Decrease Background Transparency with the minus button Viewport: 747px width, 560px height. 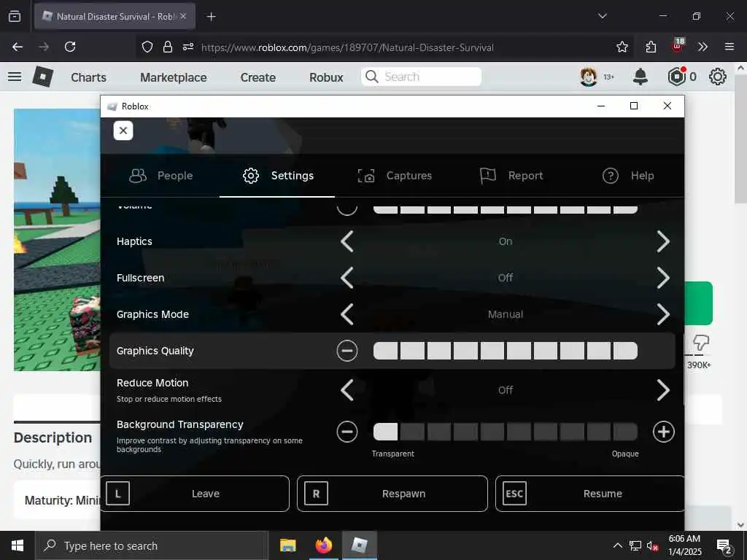click(x=347, y=432)
